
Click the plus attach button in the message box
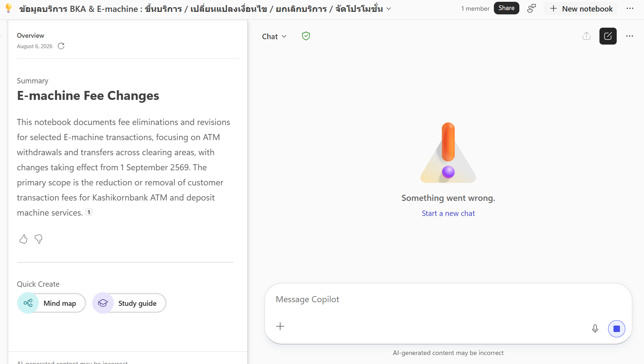coord(280,326)
